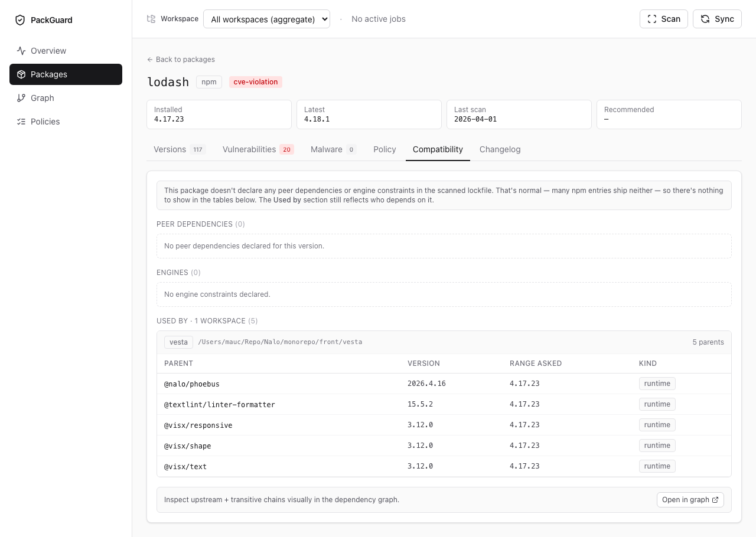The width and height of the screenshot is (756, 537).
Task: Click version 15.5.2 of @textlint/linter-formatter
Action: click(x=420, y=404)
